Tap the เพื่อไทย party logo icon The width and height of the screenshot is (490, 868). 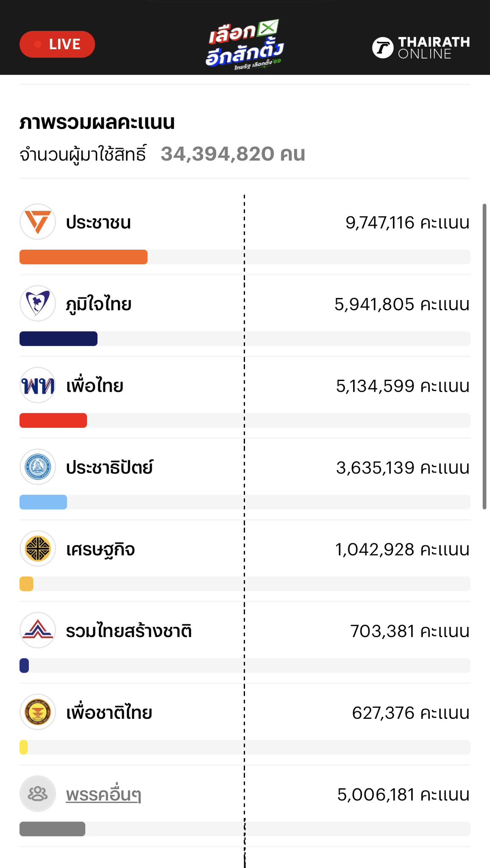coord(38,385)
